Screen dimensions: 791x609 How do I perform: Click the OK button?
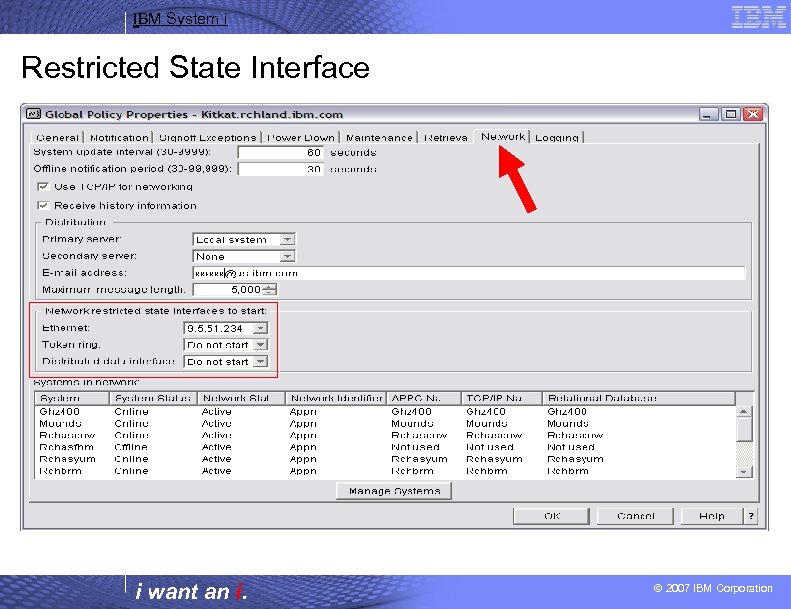coord(551,516)
